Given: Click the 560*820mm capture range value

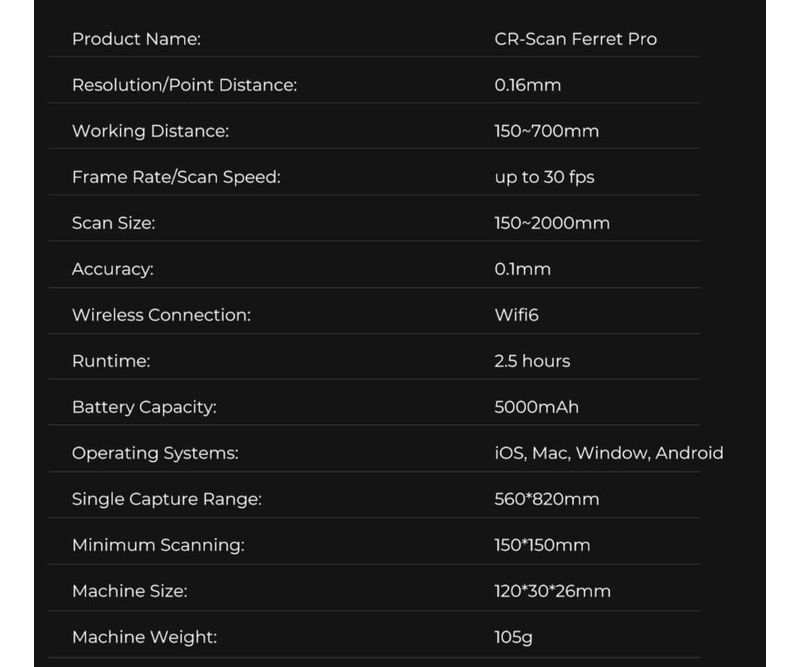Looking at the screenshot, I should pyautogui.click(x=546, y=499).
